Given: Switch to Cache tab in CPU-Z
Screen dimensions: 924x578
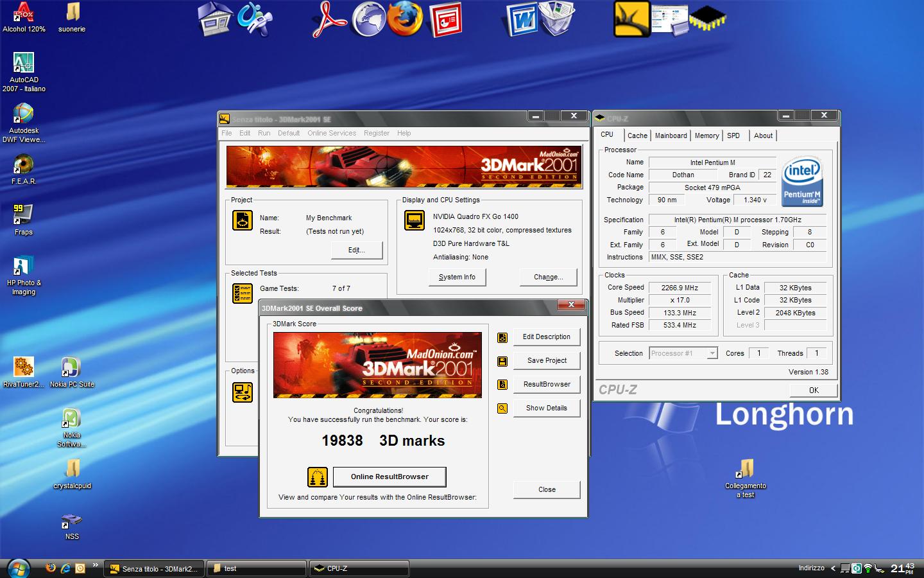Looking at the screenshot, I should tap(637, 136).
